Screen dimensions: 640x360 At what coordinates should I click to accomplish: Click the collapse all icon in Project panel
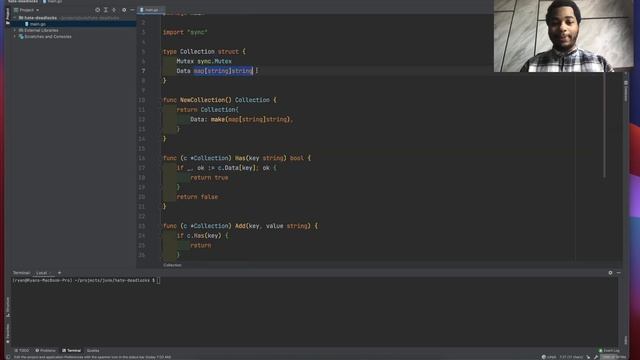point(114,10)
